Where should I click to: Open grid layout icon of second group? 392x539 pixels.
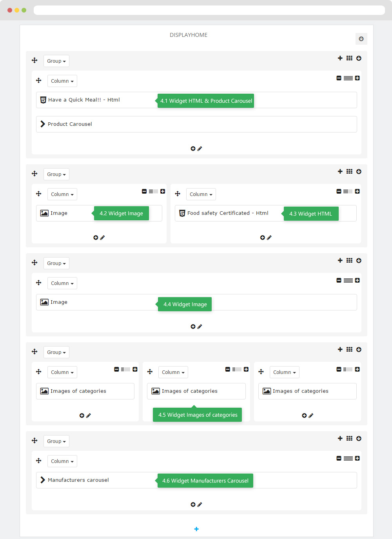(x=349, y=172)
